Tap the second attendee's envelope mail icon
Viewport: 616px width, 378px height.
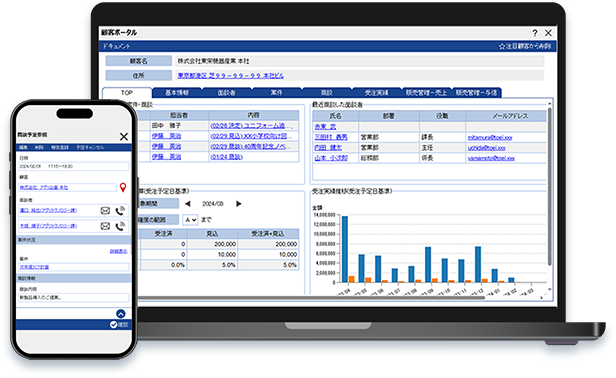[x=105, y=226]
